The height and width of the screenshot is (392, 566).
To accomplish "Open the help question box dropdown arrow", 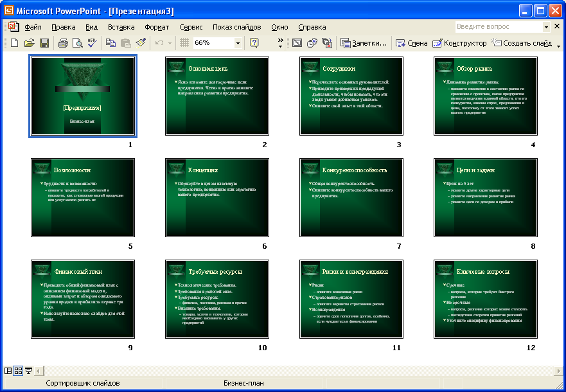I will click(546, 27).
